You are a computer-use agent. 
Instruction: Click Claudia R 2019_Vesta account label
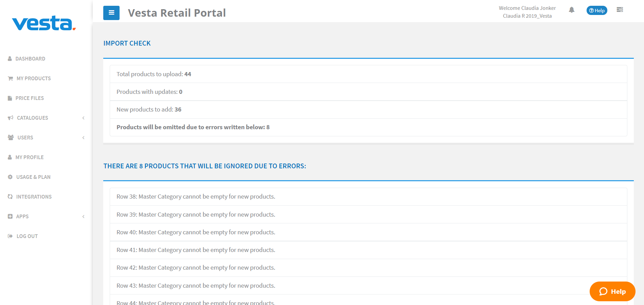(527, 16)
